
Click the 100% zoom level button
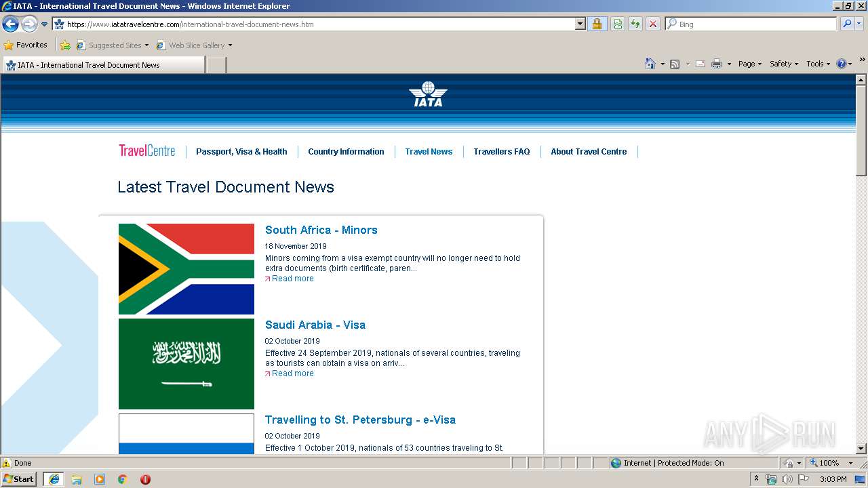[825, 463]
